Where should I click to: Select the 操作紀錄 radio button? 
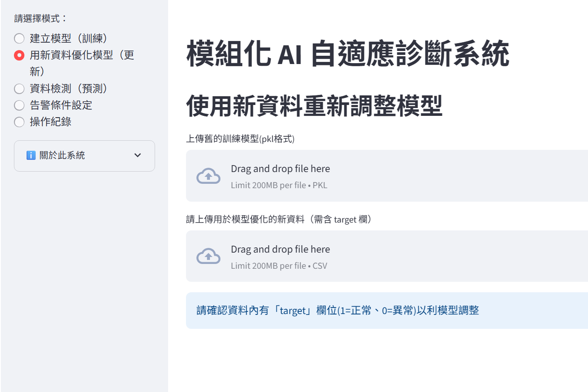(x=19, y=122)
